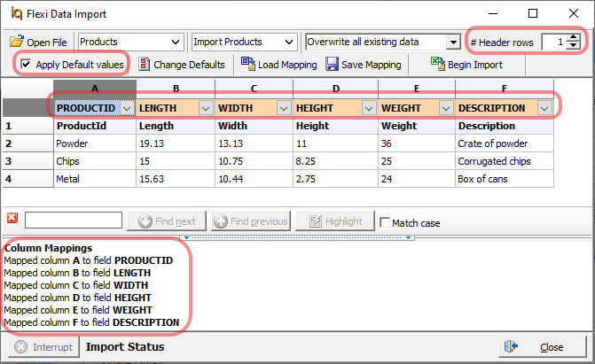Expand the Overwrite all existing data dropdown

(453, 43)
